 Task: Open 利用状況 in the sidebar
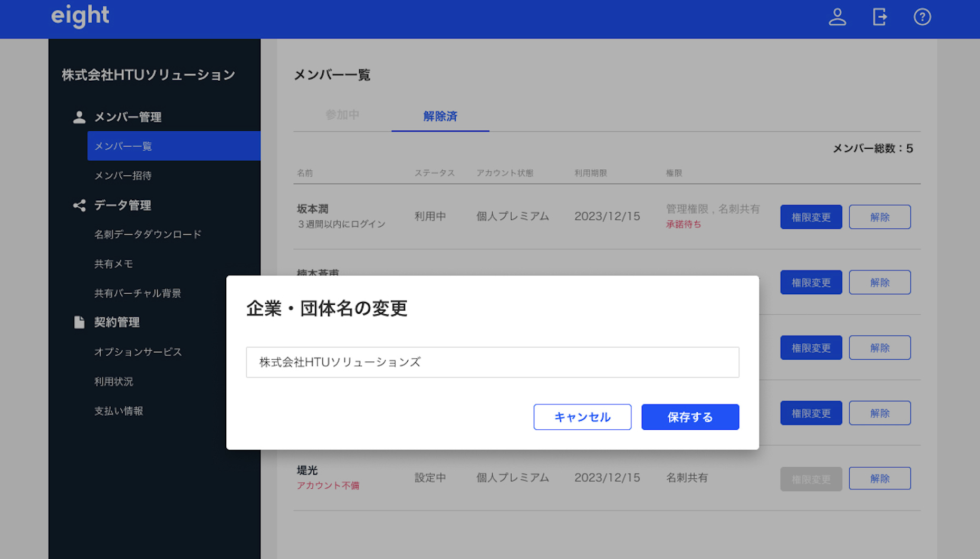click(x=113, y=381)
